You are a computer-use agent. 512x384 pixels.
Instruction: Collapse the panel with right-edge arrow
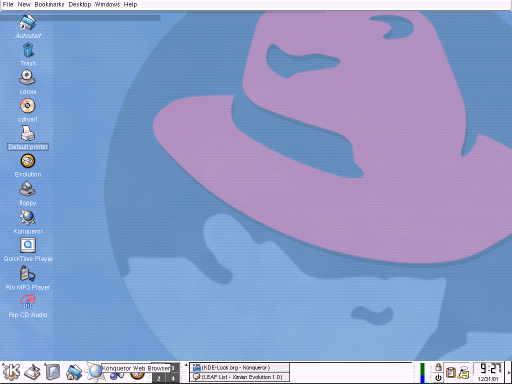[509, 372]
